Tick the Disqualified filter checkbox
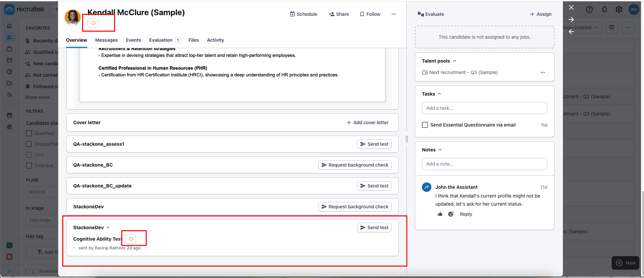The image size is (644, 278). coord(29,144)
